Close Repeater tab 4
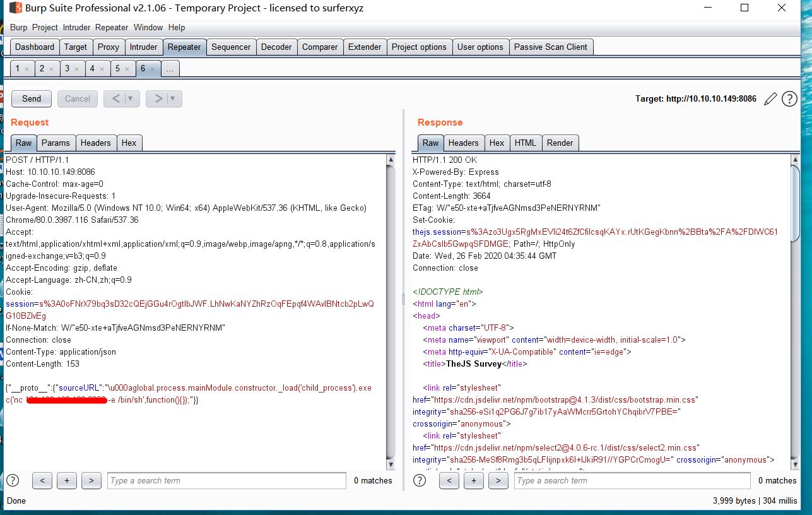812x515 pixels. coord(102,69)
